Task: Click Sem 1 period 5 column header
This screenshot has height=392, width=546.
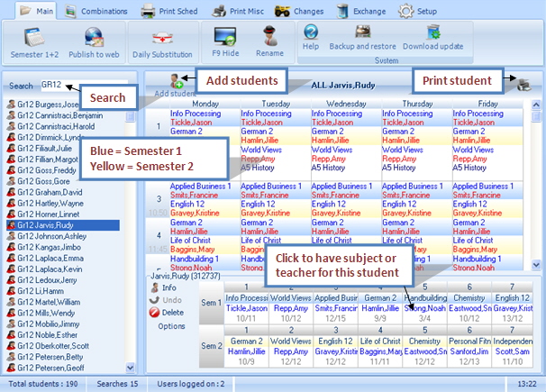Action: coord(425,287)
